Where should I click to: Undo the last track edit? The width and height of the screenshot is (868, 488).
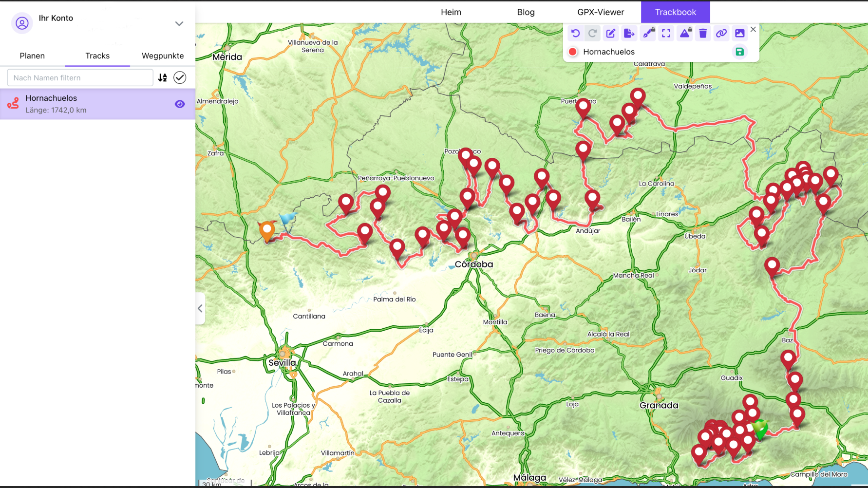click(575, 33)
